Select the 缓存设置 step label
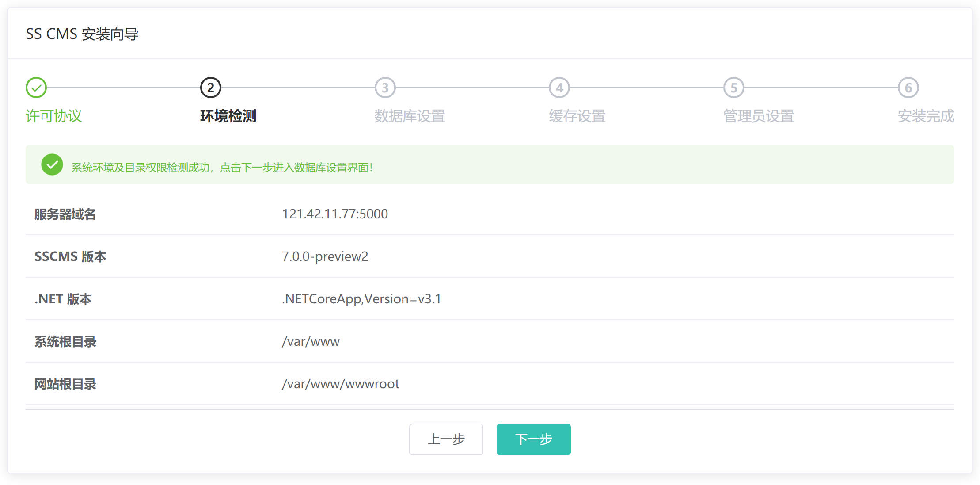The height and width of the screenshot is (485, 980). click(577, 116)
